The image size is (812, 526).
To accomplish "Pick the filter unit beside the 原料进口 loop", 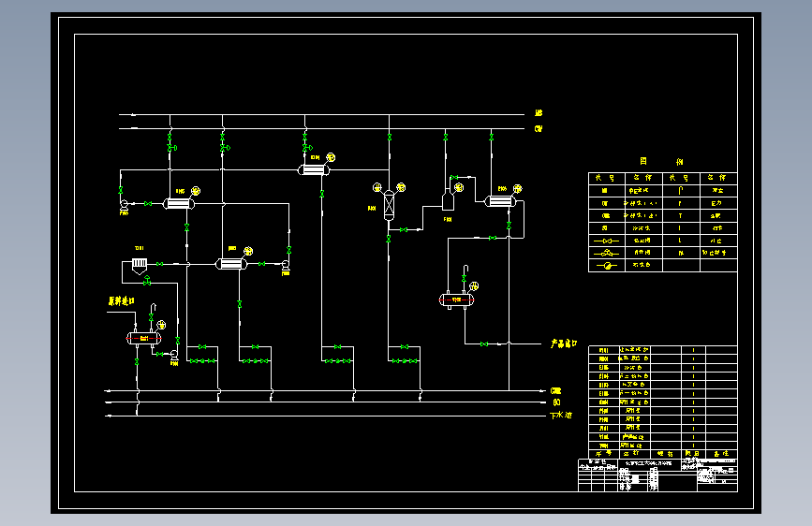I will pyautogui.click(x=140, y=266).
